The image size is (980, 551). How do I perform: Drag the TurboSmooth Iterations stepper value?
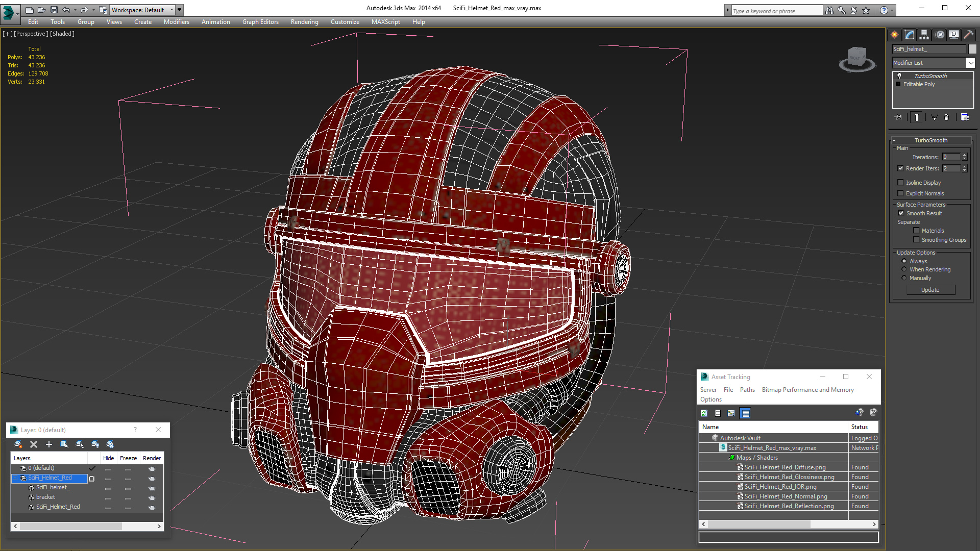tap(964, 158)
